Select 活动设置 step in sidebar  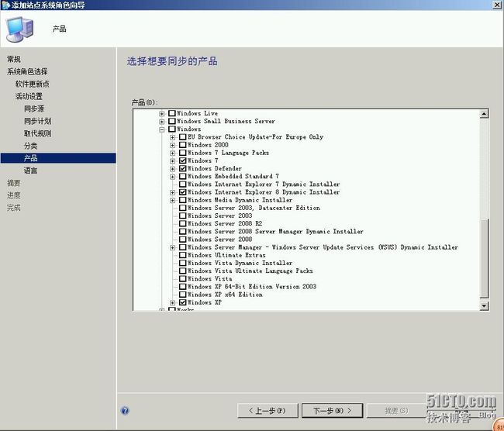pos(29,96)
